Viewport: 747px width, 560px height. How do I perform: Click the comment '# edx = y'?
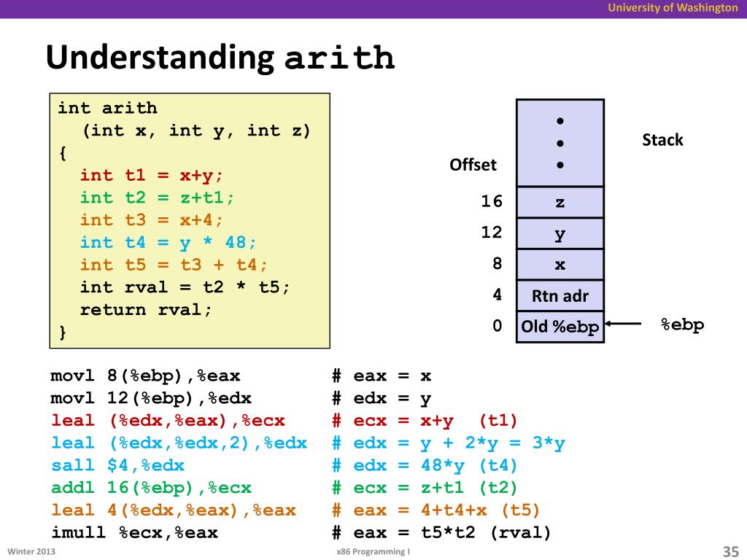coord(382,399)
